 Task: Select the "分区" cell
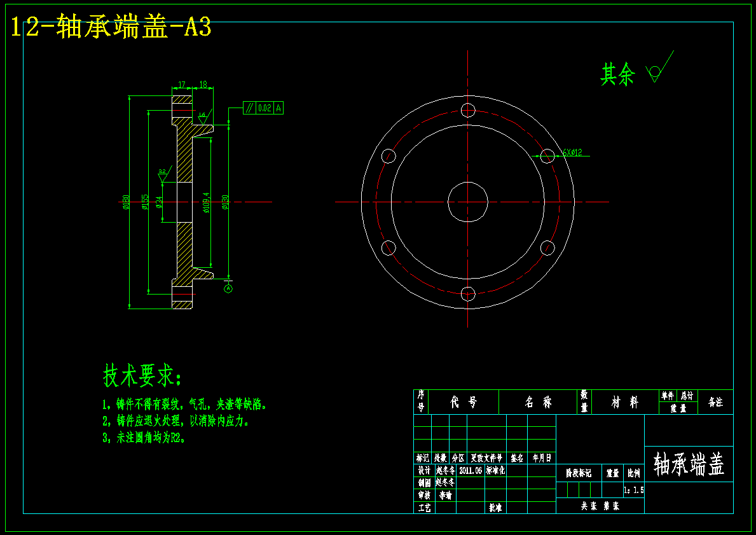[458, 458]
